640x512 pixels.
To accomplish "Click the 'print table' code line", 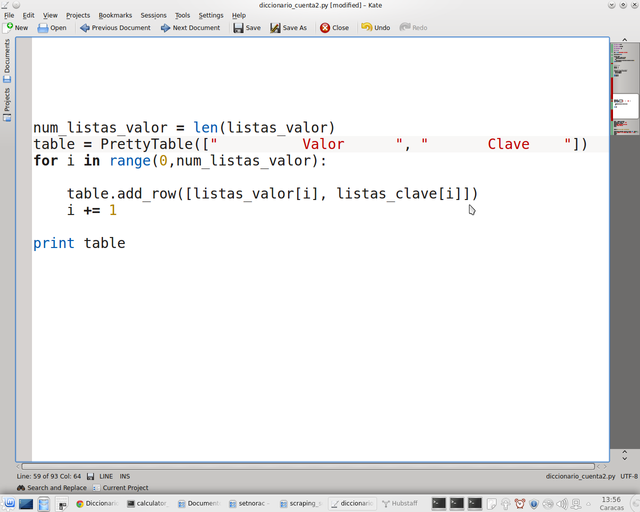I will 79,243.
